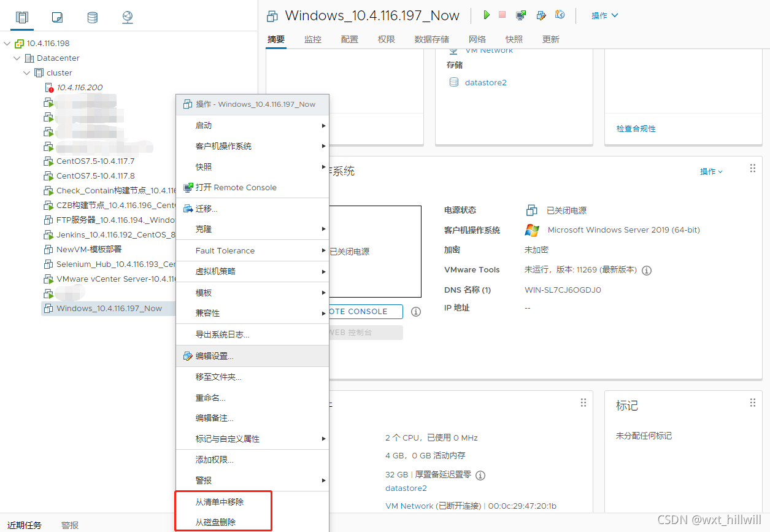770x532 pixels.
Task: Open the Hosts and Clusters view icon
Action: 22,17
